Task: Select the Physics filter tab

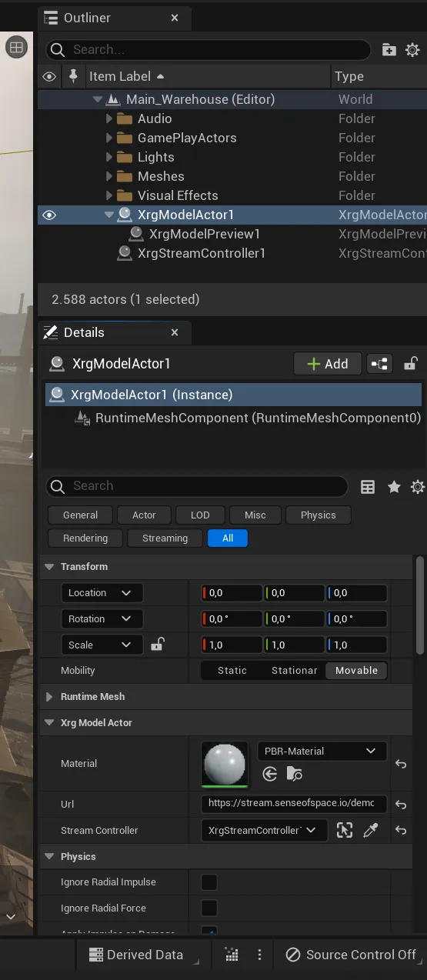Action: (x=319, y=515)
